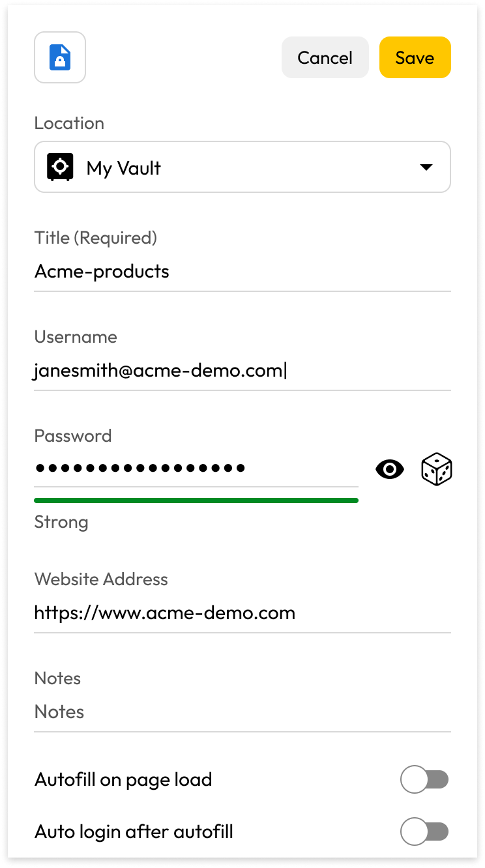Click the empty Notes field
This screenshot has width=485, height=868.
241,712
